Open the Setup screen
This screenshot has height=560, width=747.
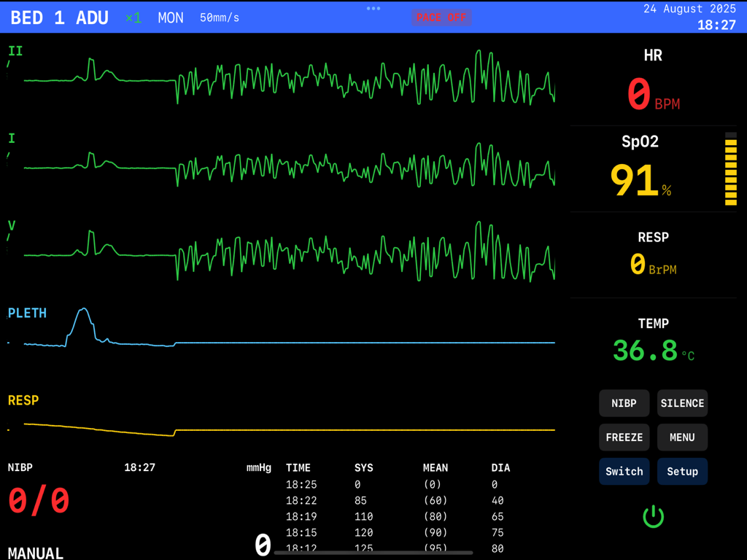click(x=682, y=471)
